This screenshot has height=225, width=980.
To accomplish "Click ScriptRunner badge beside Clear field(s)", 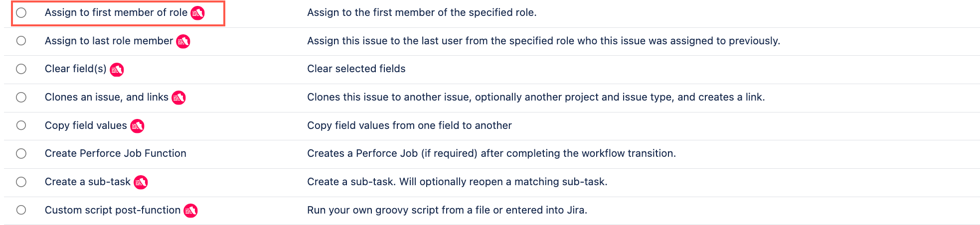I will tap(117, 69).
